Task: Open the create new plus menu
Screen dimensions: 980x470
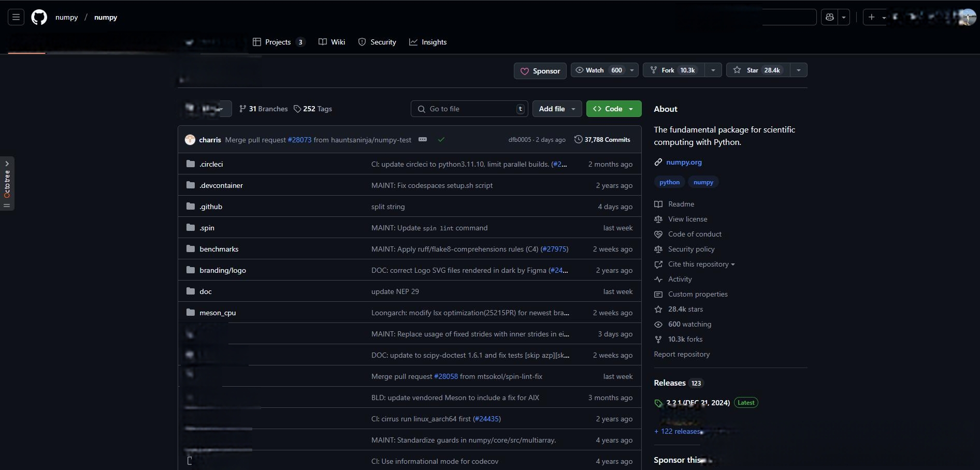Action: (876, 17)
